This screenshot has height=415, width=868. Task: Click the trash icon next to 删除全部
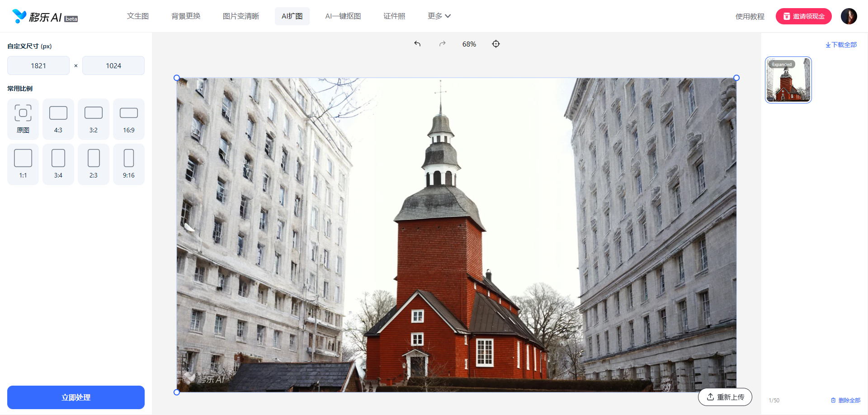[833, 400]
